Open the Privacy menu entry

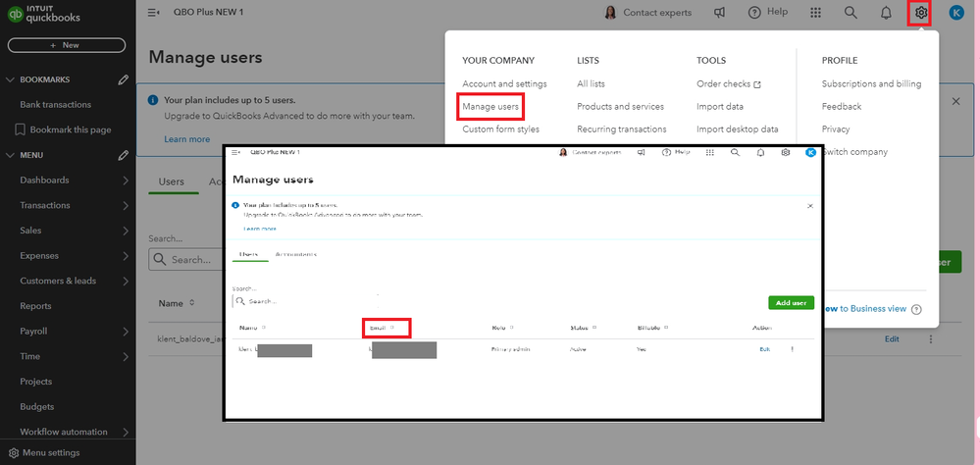[x=836, y=129]
